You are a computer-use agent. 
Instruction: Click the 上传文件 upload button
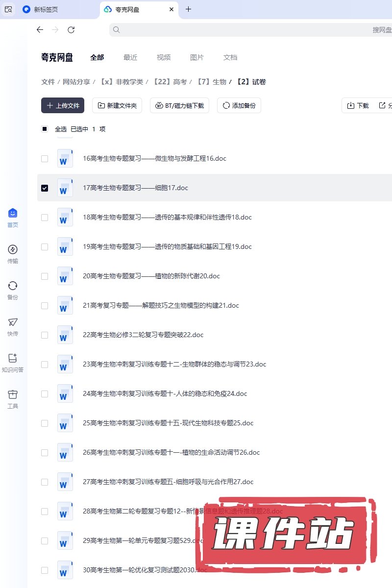[x=63, y=105]
